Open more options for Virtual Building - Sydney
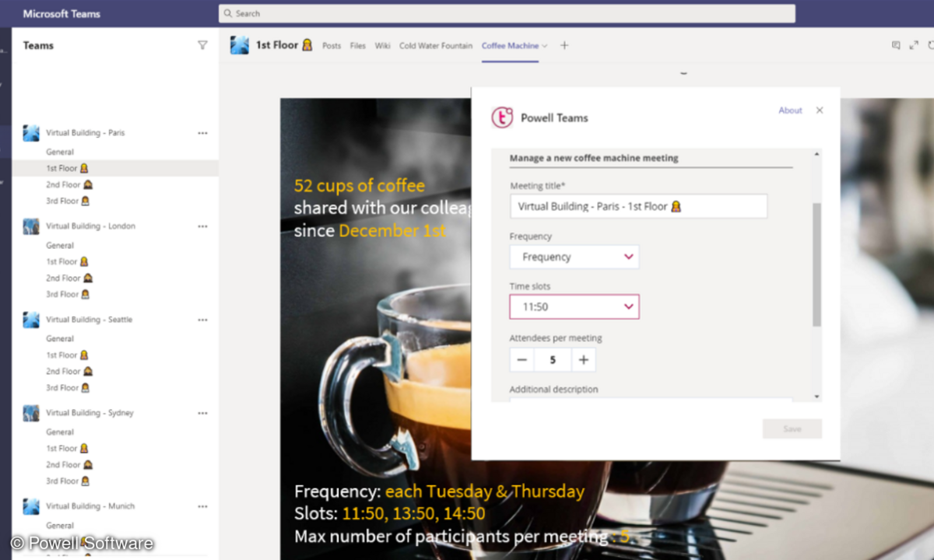 click(x=203, y=413)
